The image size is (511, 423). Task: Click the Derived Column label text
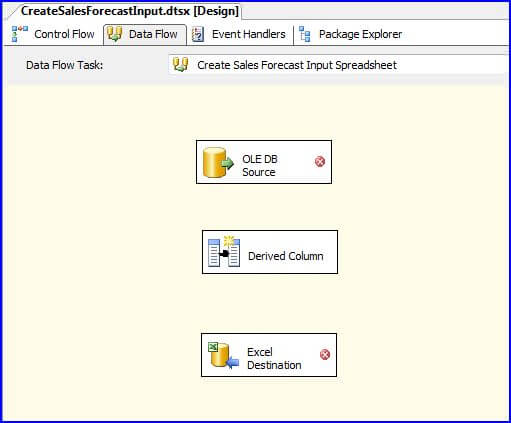286,256
